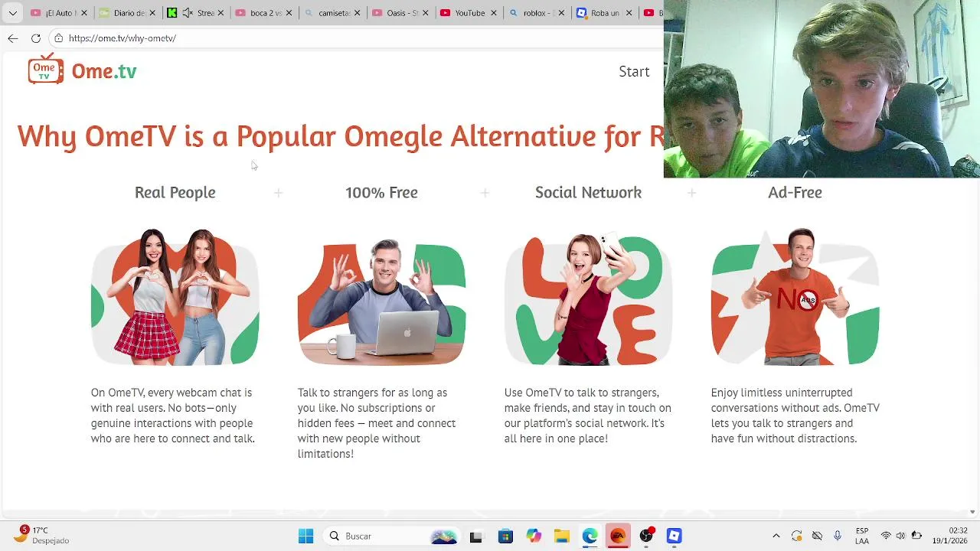Close the Kick "Strea" tab

tap(220, 13)
